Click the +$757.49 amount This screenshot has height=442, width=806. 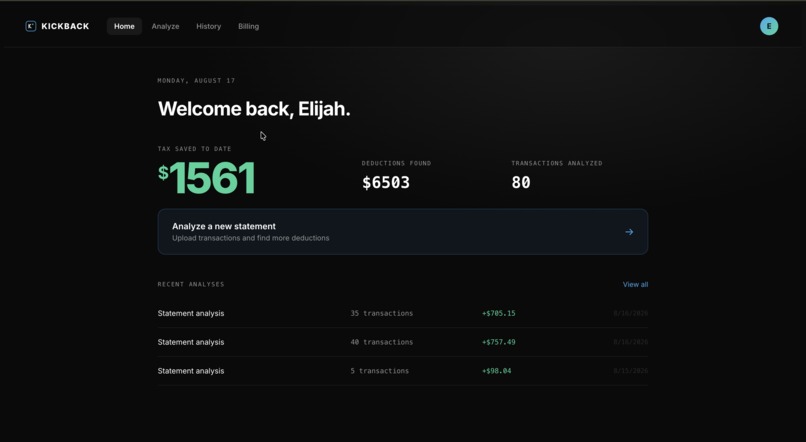click(x=499, y=342)
